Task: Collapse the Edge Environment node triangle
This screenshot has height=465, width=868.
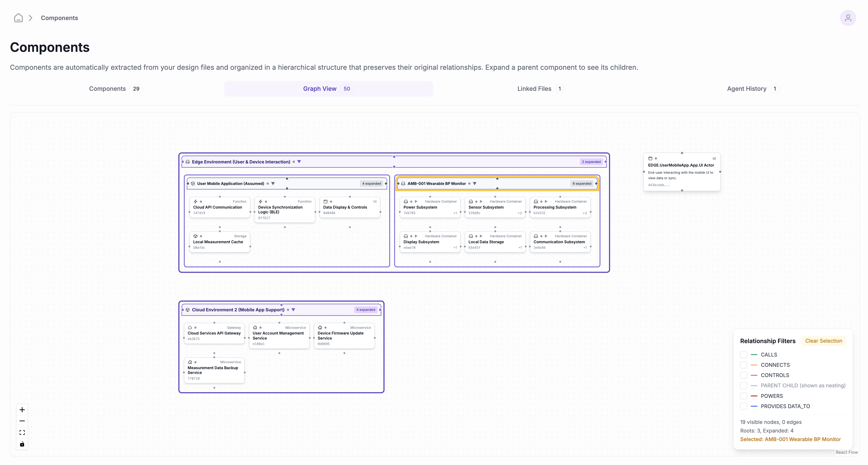Action: (299, 162)
